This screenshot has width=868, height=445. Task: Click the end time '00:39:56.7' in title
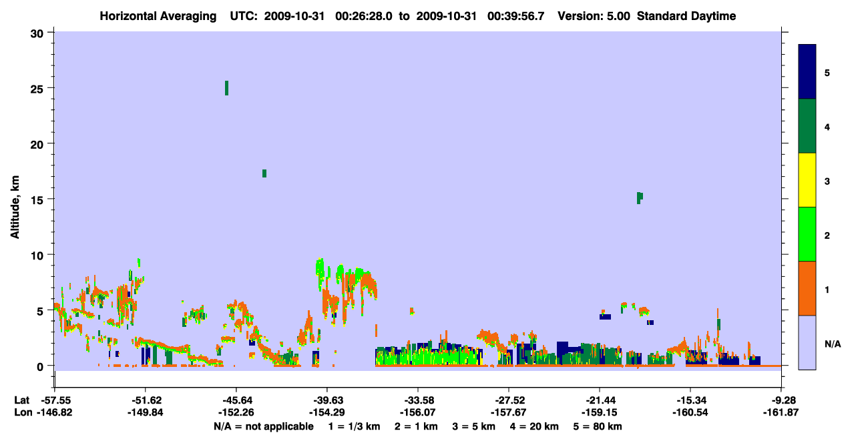515,16
